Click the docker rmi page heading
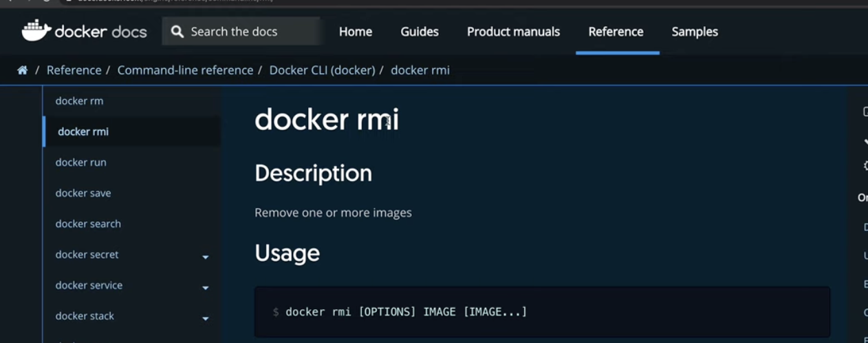868x343 pixels. point(327,120)
